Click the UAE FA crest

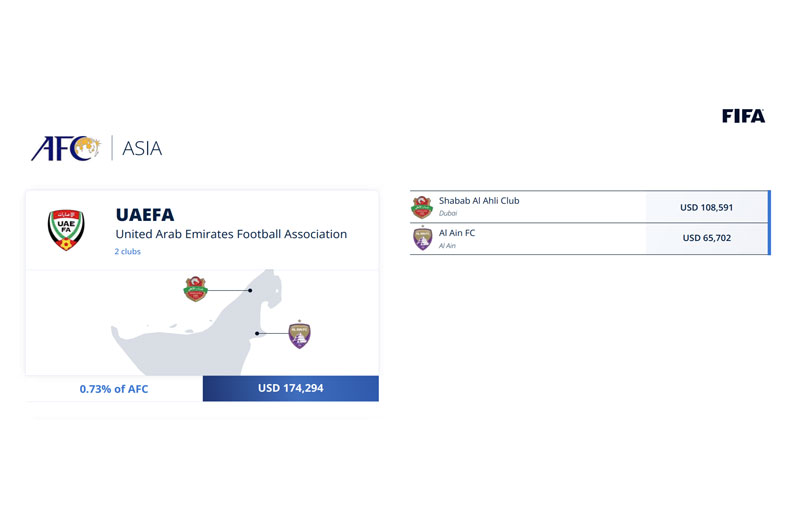click(67, 230)
